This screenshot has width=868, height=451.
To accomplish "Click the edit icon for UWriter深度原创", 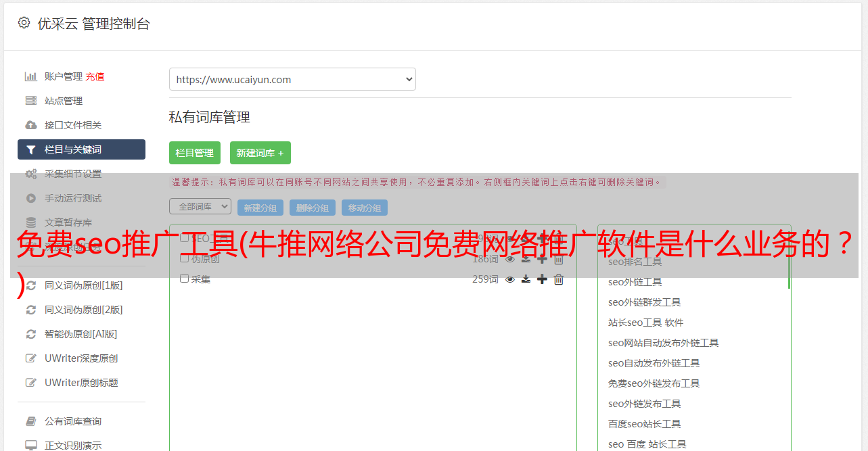I will 31,358.
